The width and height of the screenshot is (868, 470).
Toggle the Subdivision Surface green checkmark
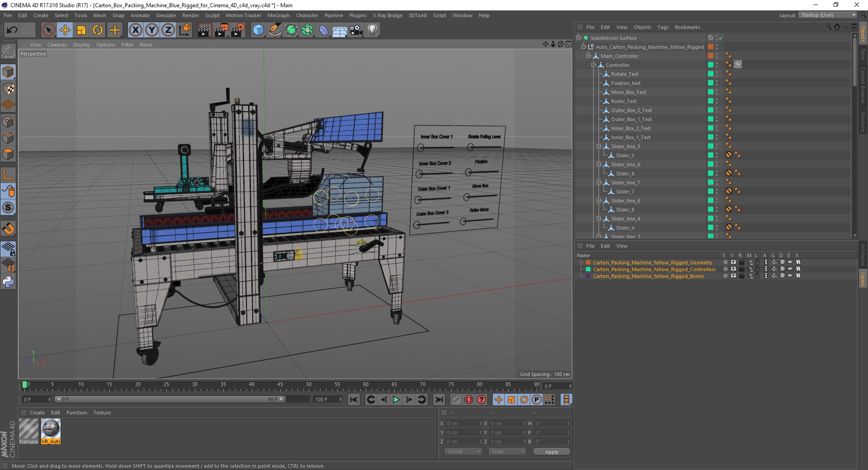721,38
